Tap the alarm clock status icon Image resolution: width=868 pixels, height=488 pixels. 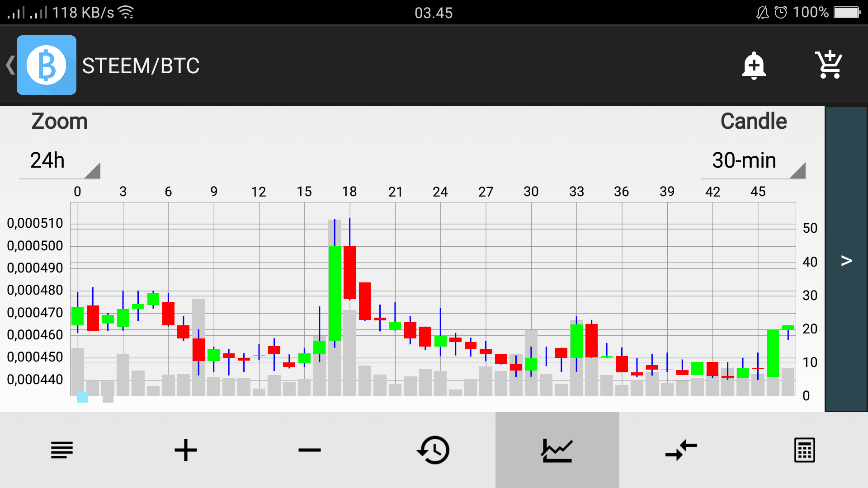pos(781,12)
